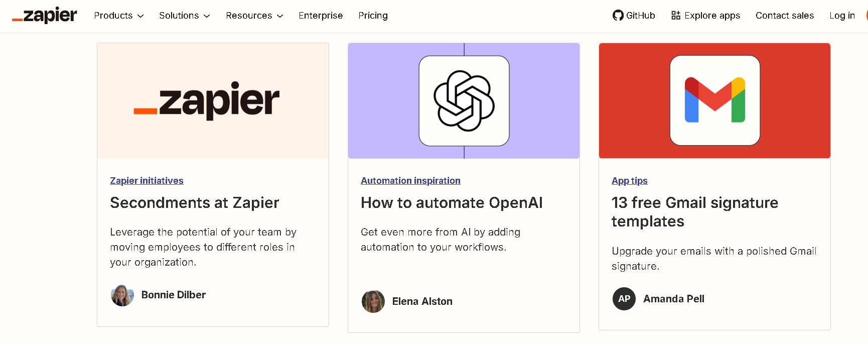Click the AP initials avatar
The image size is (868, 344).
[624, 299]
